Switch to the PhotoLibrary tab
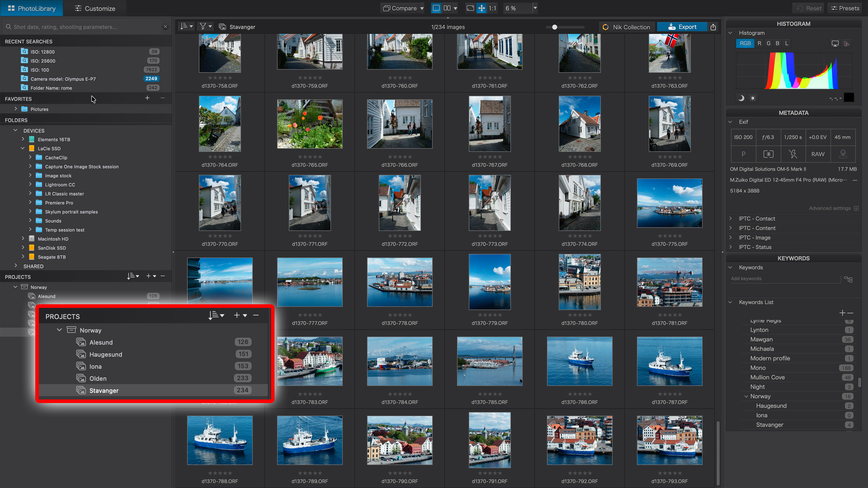868x488 pixels. tap(31, 8)
